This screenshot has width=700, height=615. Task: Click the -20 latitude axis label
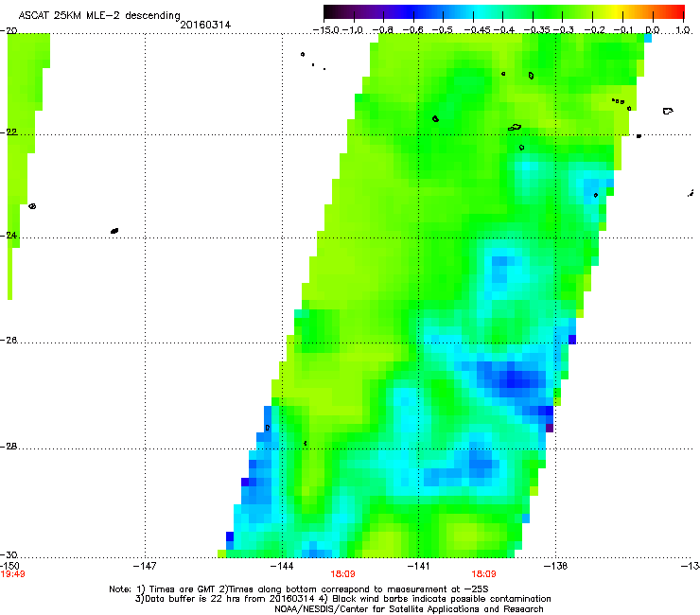point(9,31)
